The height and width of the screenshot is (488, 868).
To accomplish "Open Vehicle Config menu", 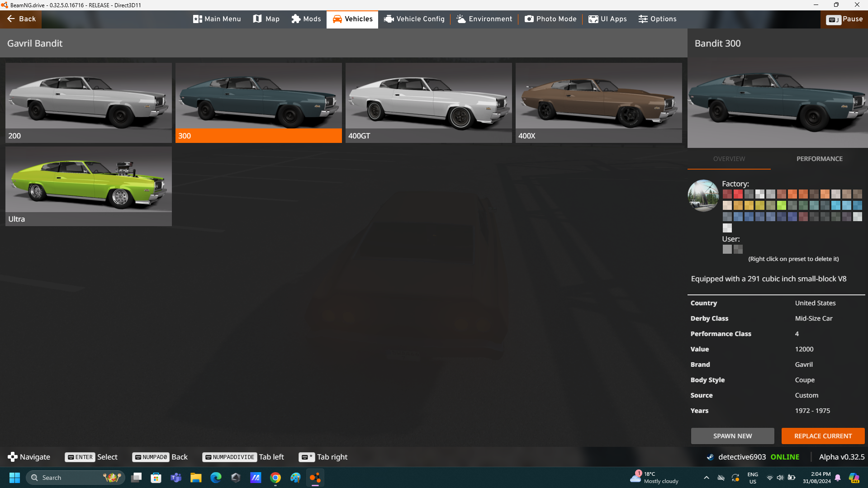I will tap(414, 19).
